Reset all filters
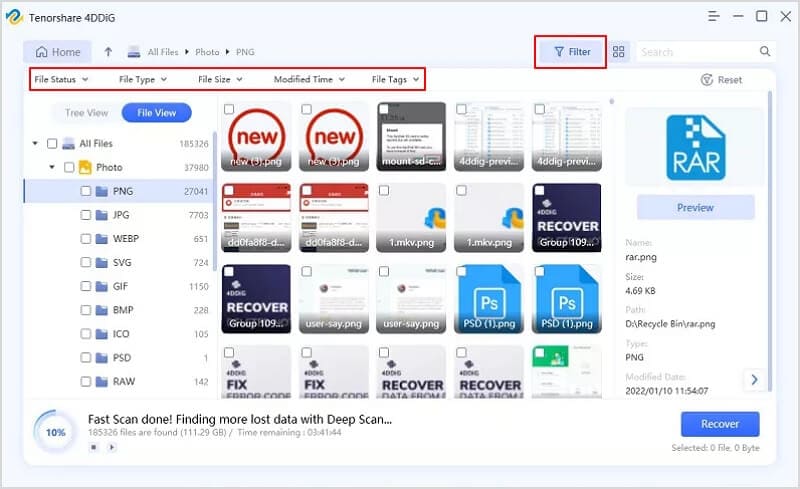 [721, 80]
